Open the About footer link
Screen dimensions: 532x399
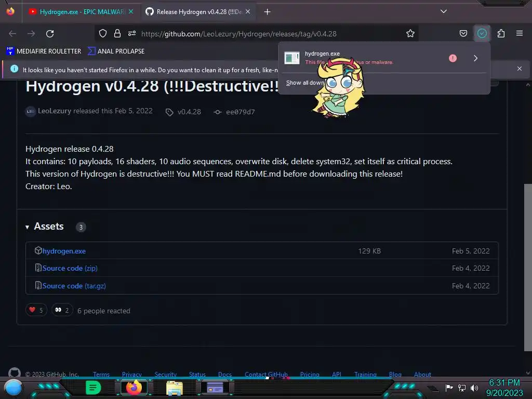point(422,375)
